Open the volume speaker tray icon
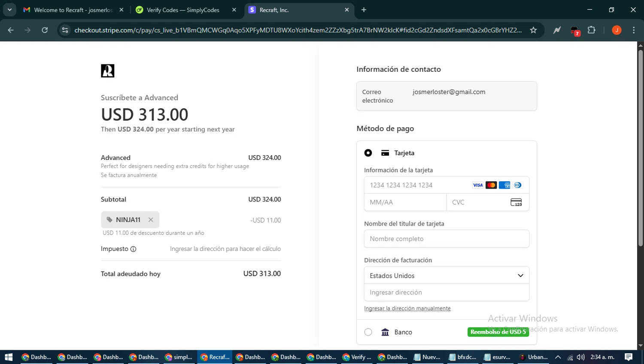The width and height of the screenshot is (644, 364). click(x=581, y=357)
